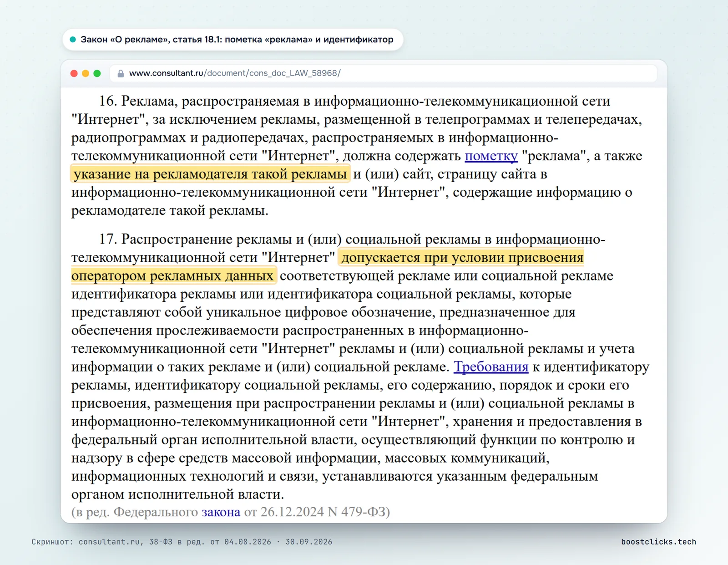Click the padlock icon in the address bar
The width and height of the screenshot is (728, 565).
[x=121, y=73]
